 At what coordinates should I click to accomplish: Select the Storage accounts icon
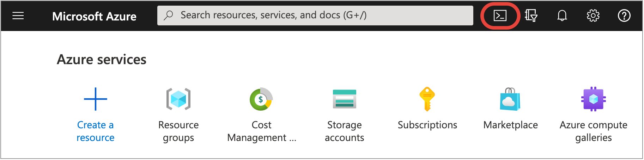[x=345, y=99]
